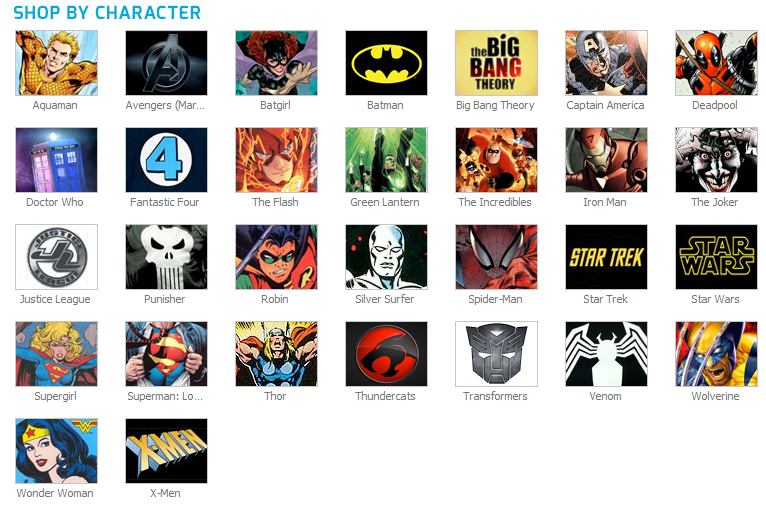
Task: Select the Avengers logo image
Action: click(x=166, y=63)
